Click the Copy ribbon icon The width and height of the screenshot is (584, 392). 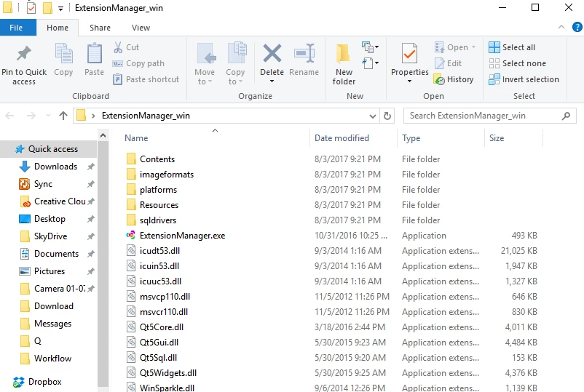pyautogui.click(x=63, y=54)
